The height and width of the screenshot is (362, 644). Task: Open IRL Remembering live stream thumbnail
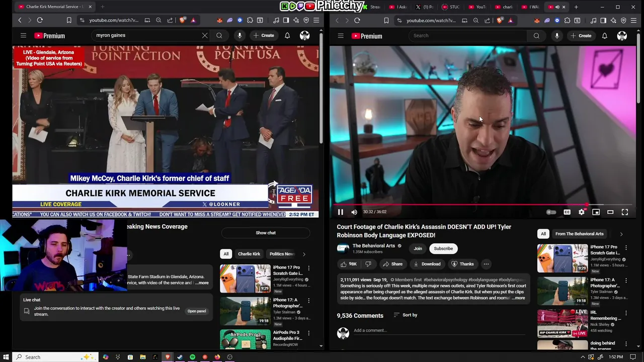tap(562, 323)
